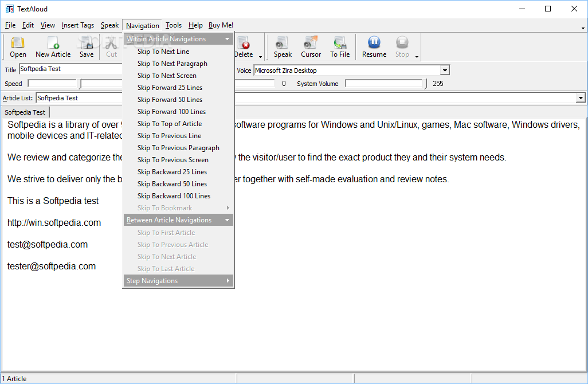Image resolution: width=588 pixels, height=384 pixels.
Task: Click the Title input field
Action: [x=71, y=69]
